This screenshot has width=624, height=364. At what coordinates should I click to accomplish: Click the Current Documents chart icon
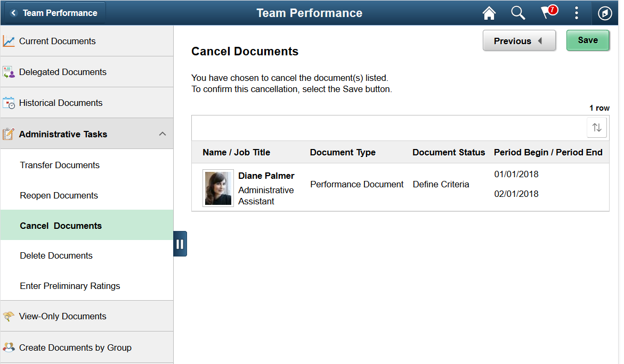point(9,41)
